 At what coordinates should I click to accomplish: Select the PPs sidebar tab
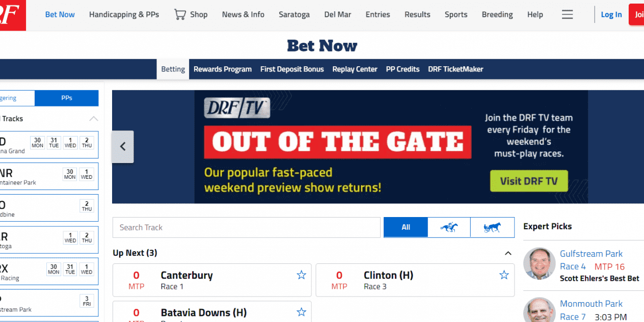(x=67, y=98)
